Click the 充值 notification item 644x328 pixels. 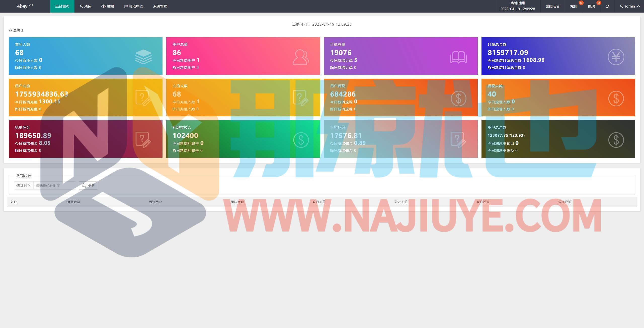[x=574, y=6]
